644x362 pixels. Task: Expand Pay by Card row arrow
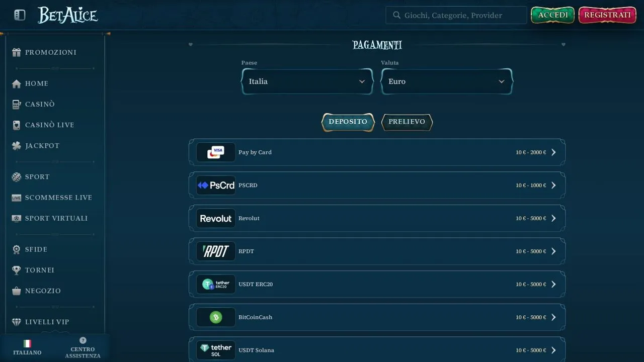(x=553, y=152)
